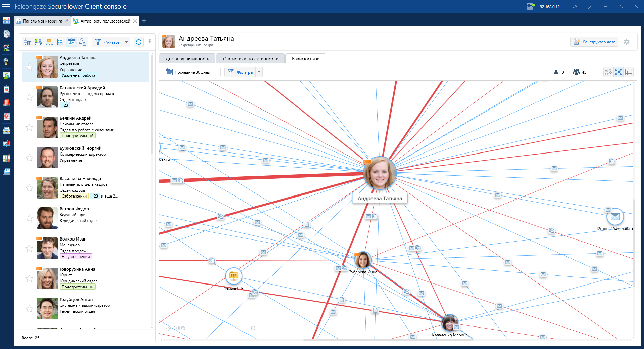Refresh the user list

click(139, 42)
